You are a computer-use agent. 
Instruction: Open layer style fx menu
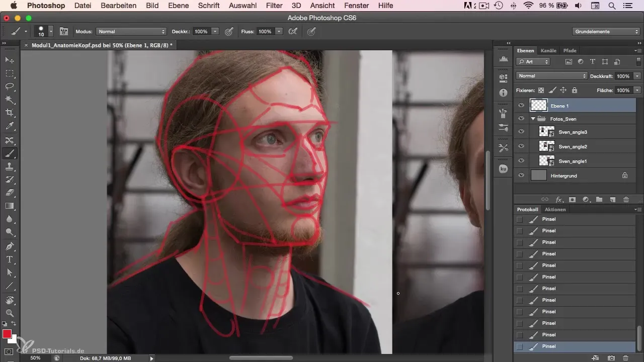pyautogui.click(x=558, y=200)
